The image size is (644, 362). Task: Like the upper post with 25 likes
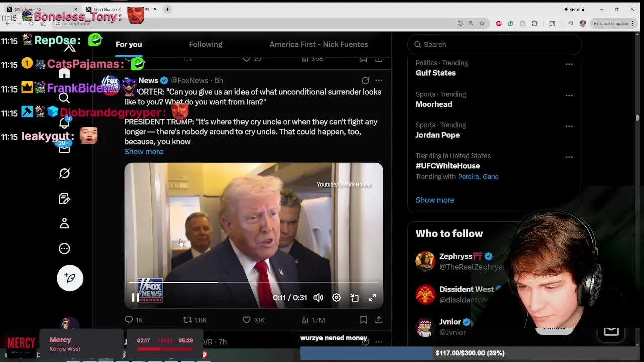(252, 59)
